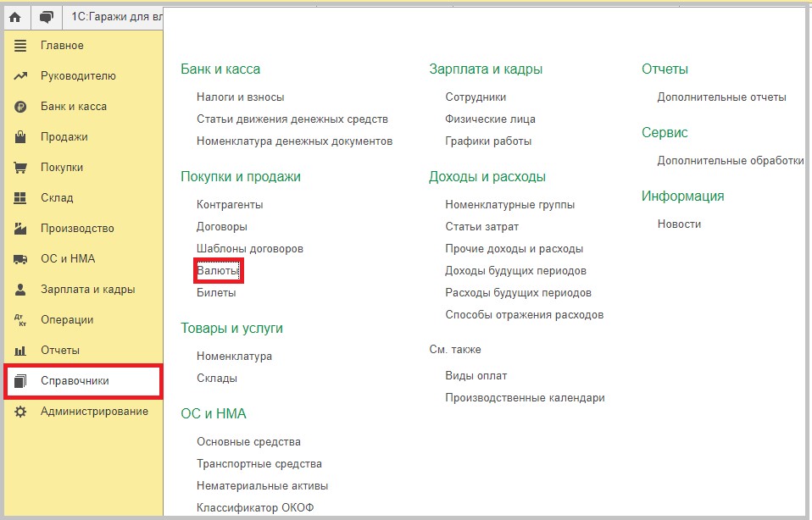Open the Продажи section
Screen dimensions: 812x520
[64, 137]
